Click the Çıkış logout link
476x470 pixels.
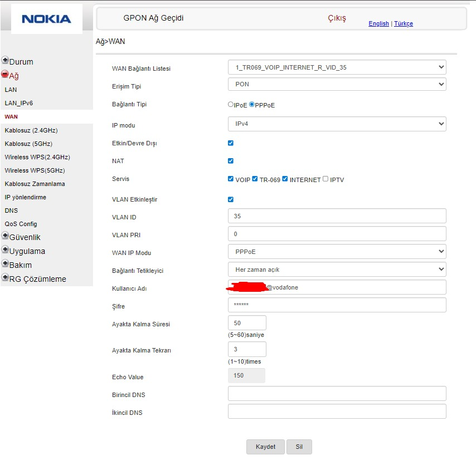(x=337, y=18)
